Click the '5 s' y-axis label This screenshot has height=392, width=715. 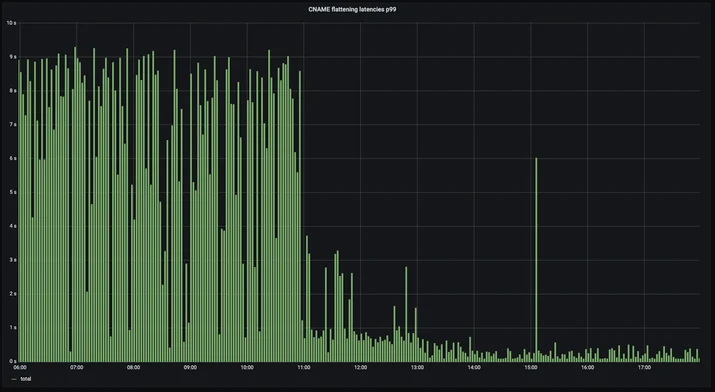pos(13,192)
